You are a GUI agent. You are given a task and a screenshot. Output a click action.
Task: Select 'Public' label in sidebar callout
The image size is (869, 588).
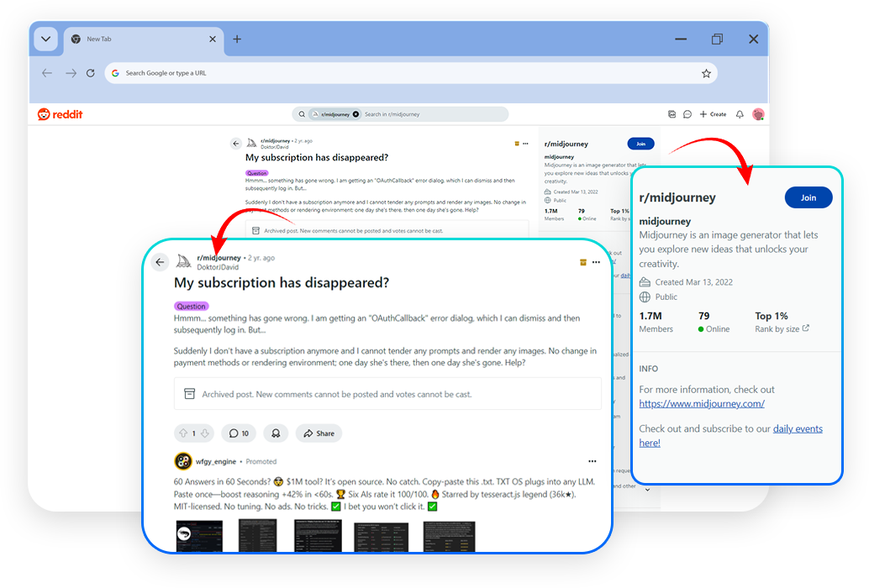(x=666, y=297)
